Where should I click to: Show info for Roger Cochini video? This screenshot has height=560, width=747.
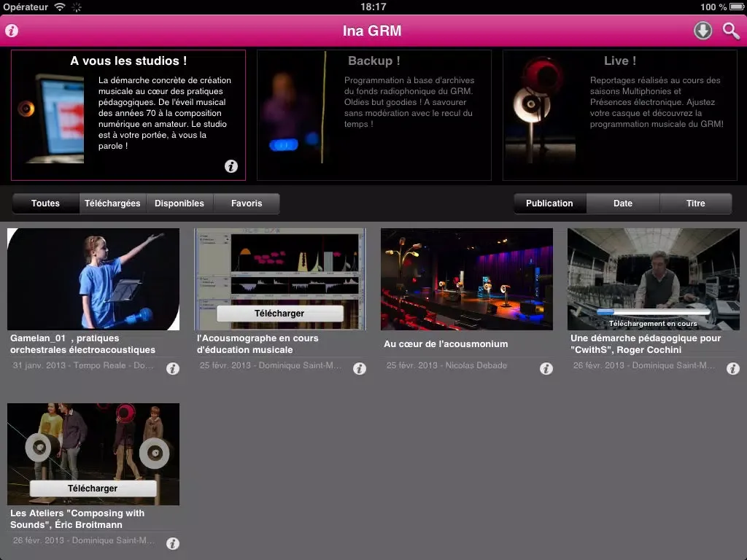733,368
